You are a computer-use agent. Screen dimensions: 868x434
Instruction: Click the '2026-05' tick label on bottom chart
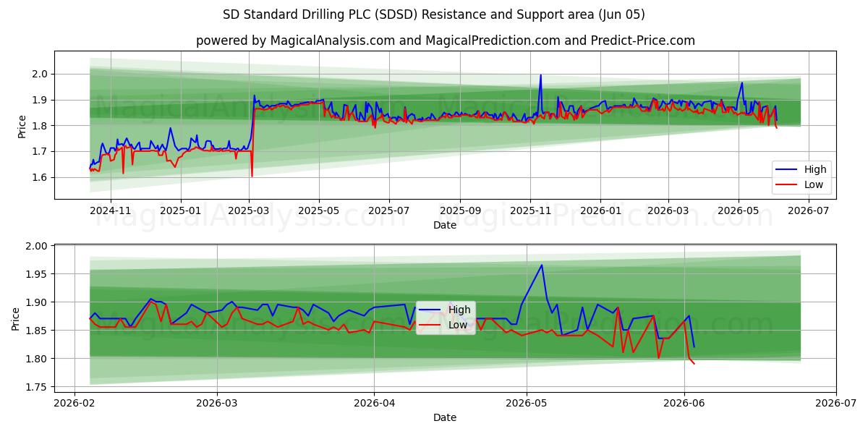pyautogui.click(x=527, y=403)
